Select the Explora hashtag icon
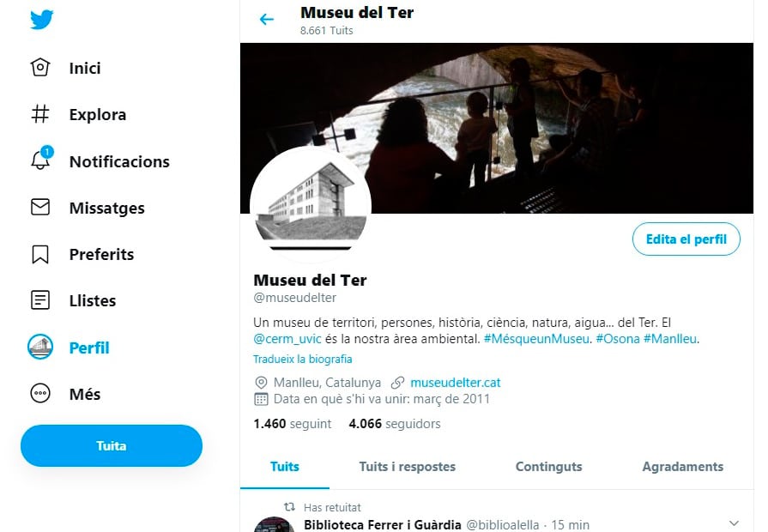 (40, 114)
